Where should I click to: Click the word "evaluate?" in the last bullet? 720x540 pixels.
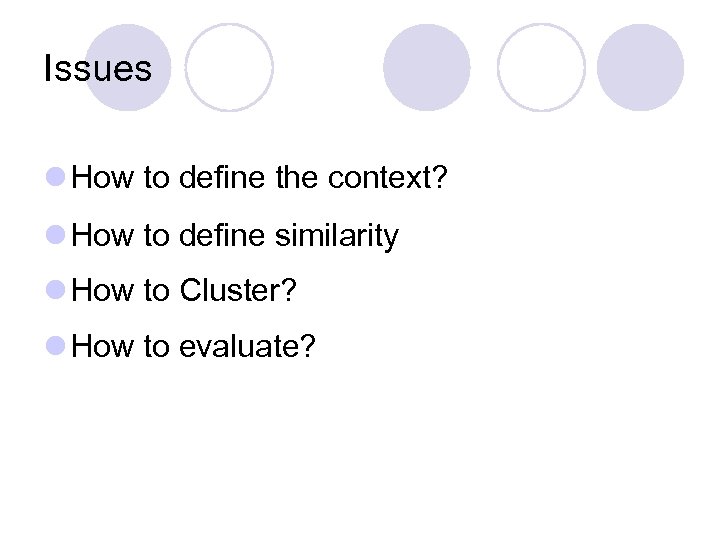point(247,347)
